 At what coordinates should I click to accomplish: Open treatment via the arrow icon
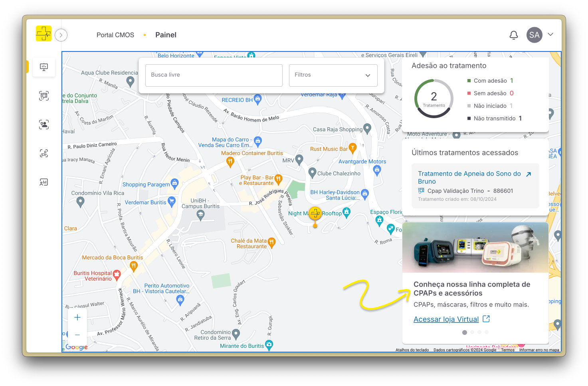[529, 174]
